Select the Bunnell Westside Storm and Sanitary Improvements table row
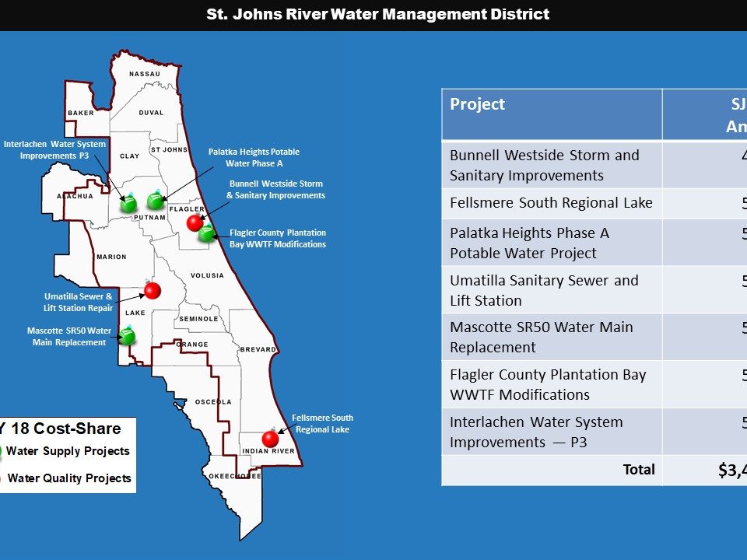Screen dimensions: 747x560 [x=594, y=165]
